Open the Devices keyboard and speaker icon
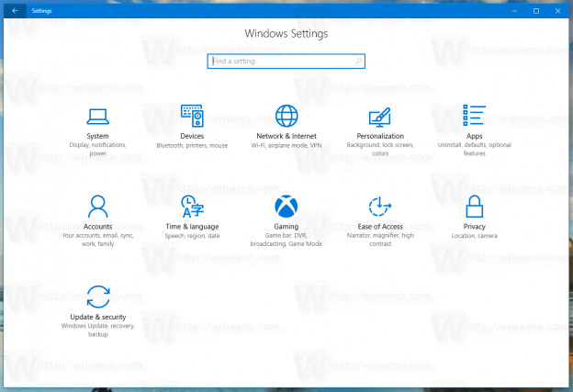Viewport: 573px width, 392px height. pyautogui.click(x=192, y=116)
